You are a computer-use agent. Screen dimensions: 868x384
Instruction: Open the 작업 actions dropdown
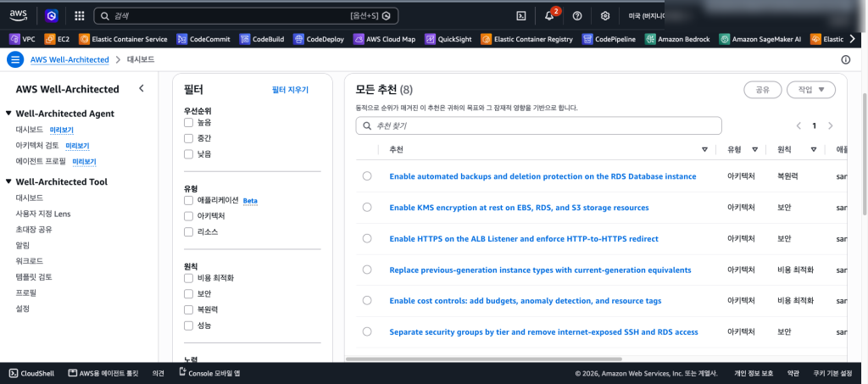click(x=811, y=90)
